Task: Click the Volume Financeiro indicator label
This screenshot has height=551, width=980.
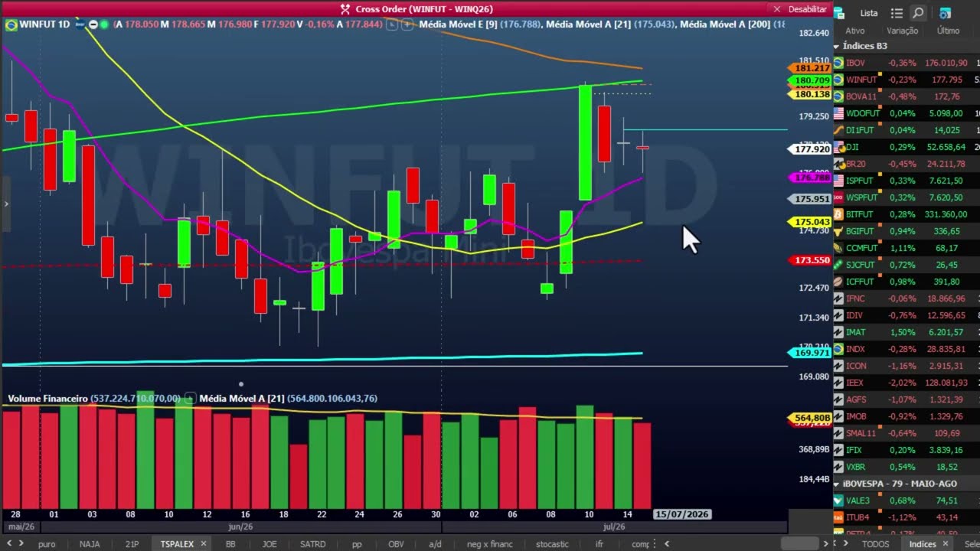Action: coord(47,399)
